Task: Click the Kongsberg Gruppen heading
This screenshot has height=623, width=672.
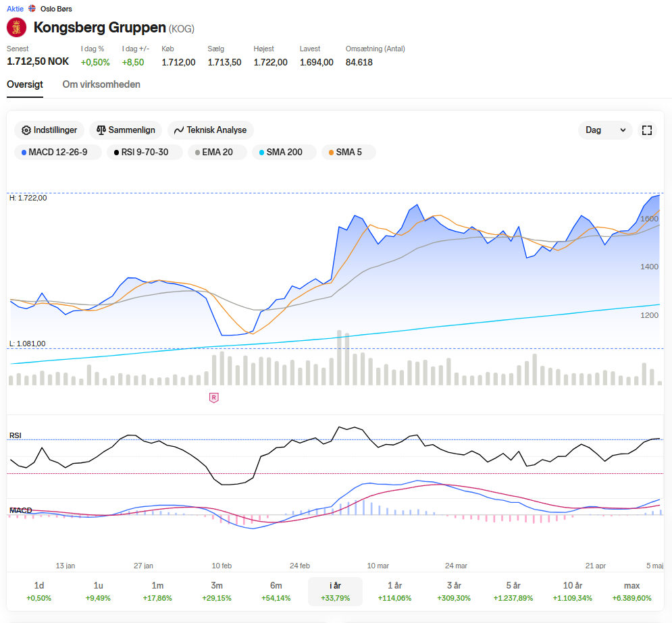Action: click(100, 28)
